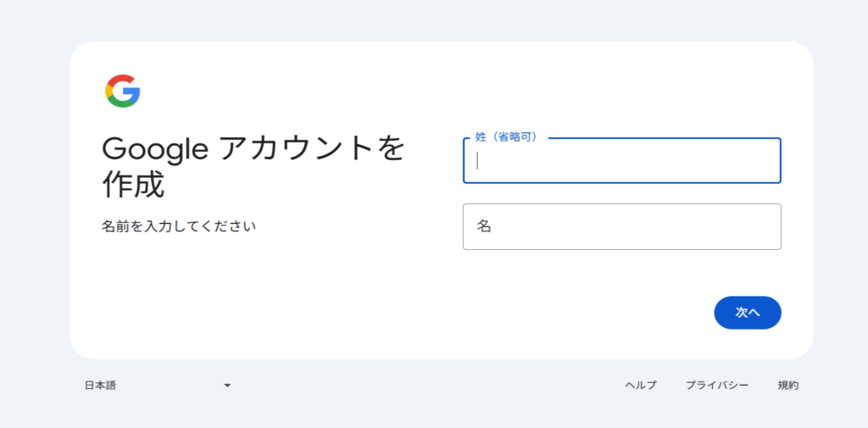Click the 作成 heading word

[x=133, y=185]
